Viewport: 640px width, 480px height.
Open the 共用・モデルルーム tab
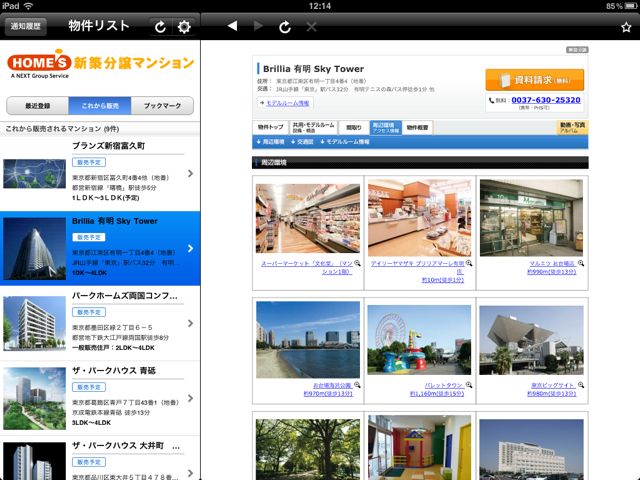tap(313, 127)
